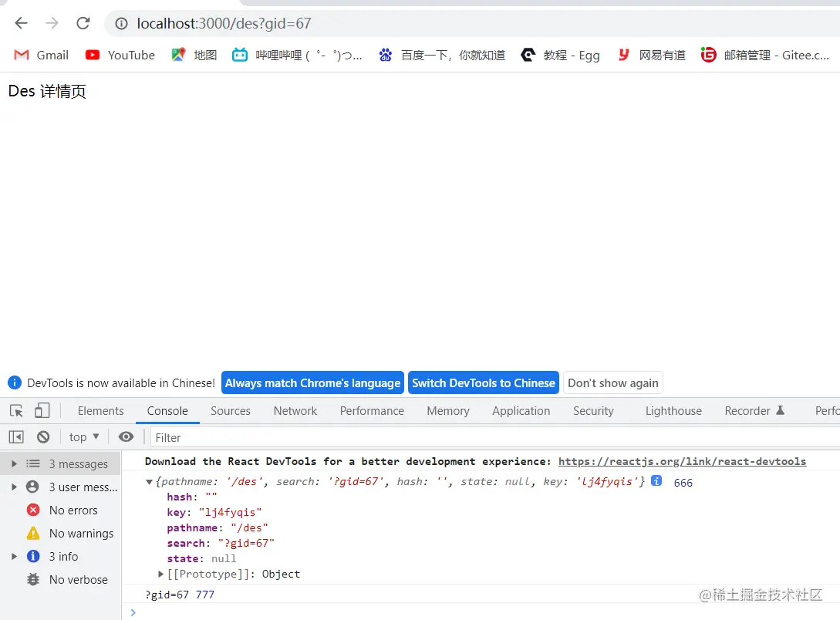This screenshot has height=620, width=840.
Task: Collapse the logged location object
Action: click(150, 483)
